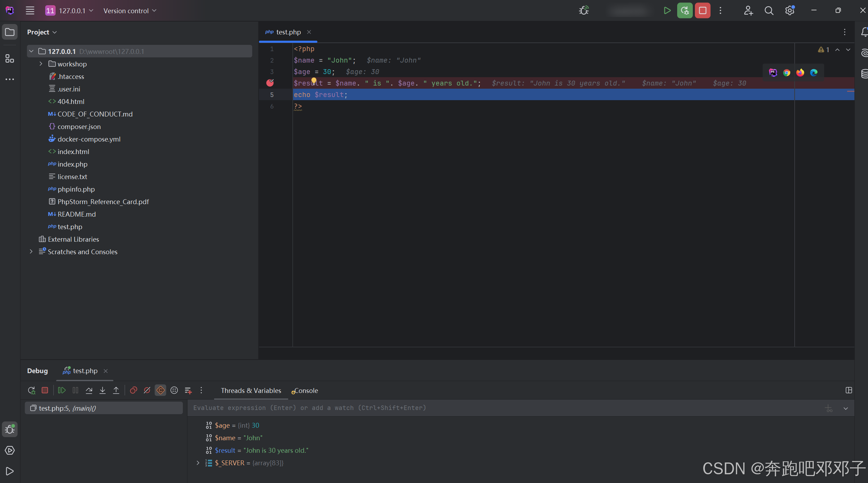
Task: Open Structure tool window icon
Action: tap(10, 58)
